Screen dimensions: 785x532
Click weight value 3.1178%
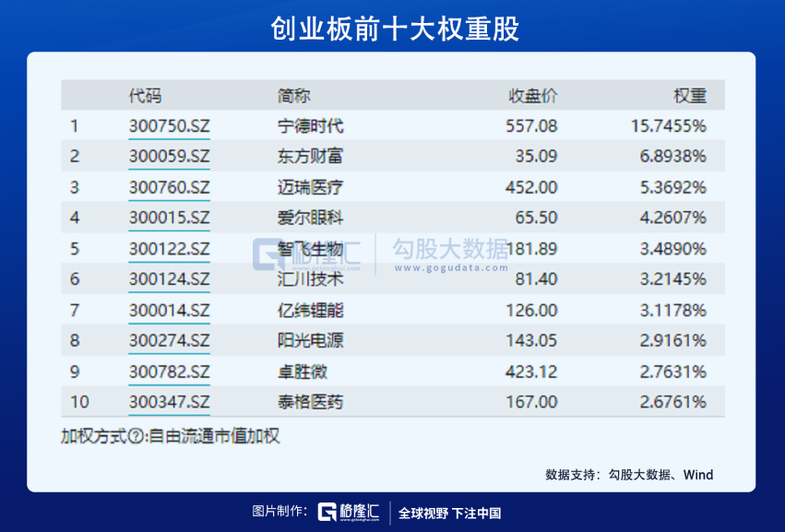pos(672,311)
